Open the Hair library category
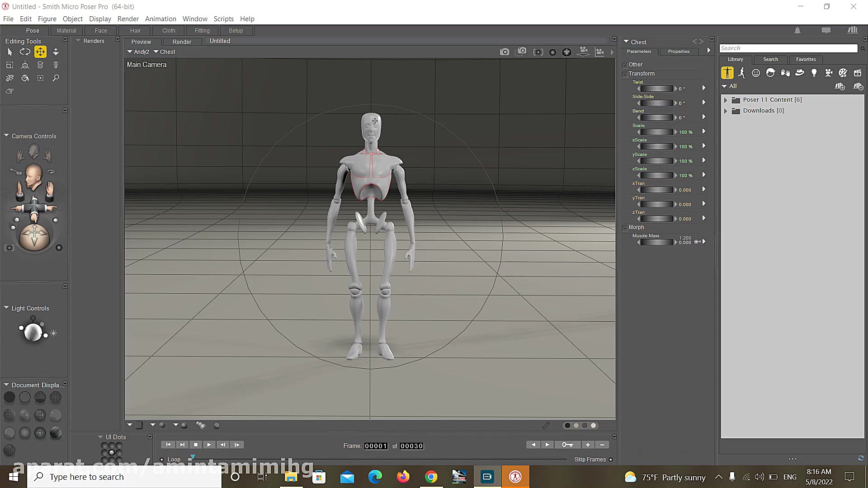 pos(770,73)
